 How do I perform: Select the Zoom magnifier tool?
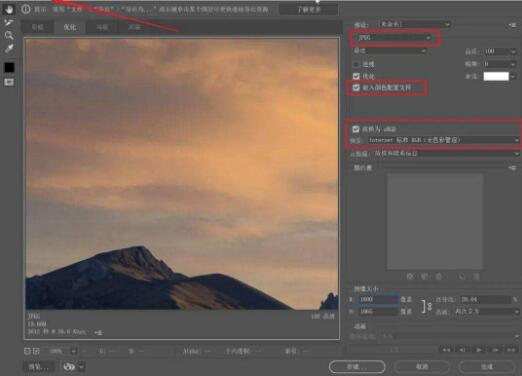pos(9,35)
